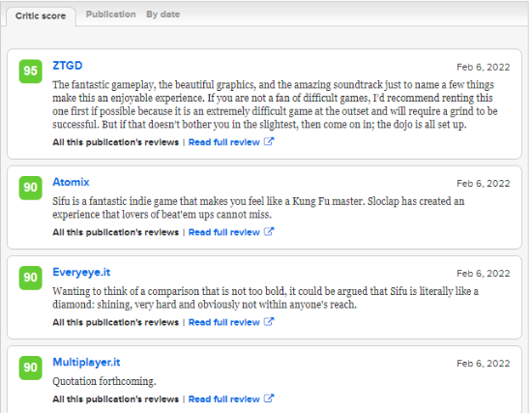Screen dimensions: 532x413
Task: Click the external link icon in Everyeye.it review
Action: click(269, 321)
